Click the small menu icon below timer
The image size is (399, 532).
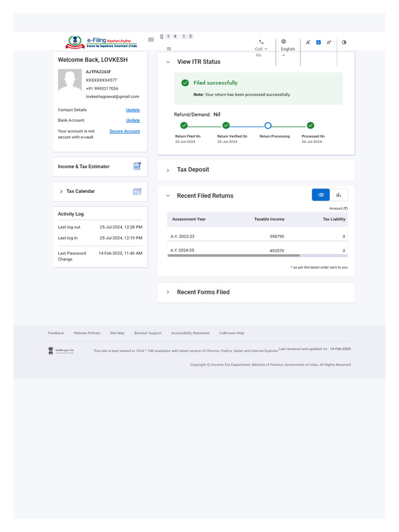click(x=169, y=49)
